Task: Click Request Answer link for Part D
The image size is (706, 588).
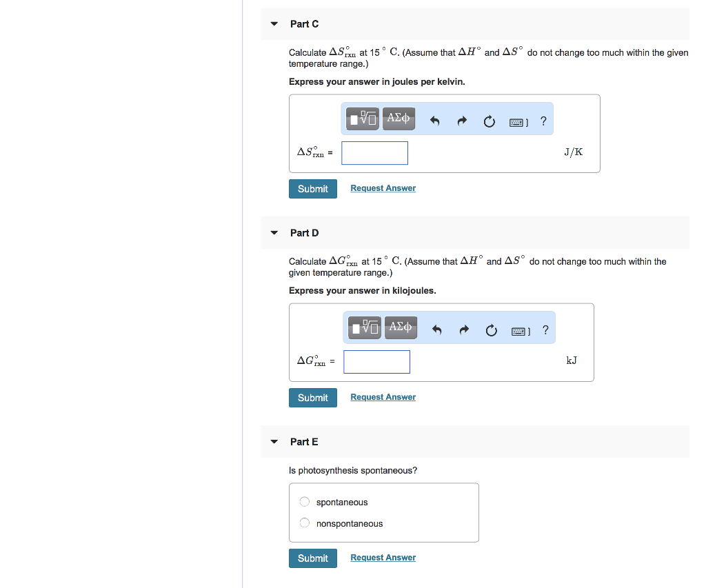Action: point(383,397)
